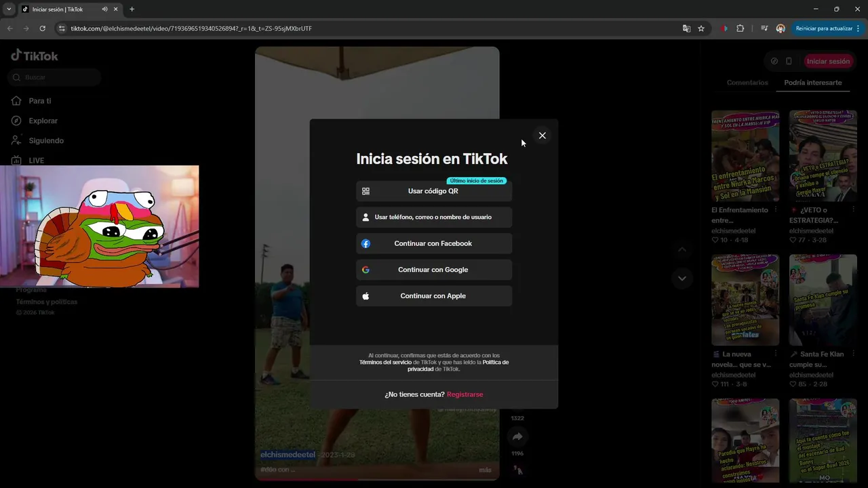This screenshot has height=488, width=868.
Task: Click the Facebook logo icon
Action: coord(366,243)
